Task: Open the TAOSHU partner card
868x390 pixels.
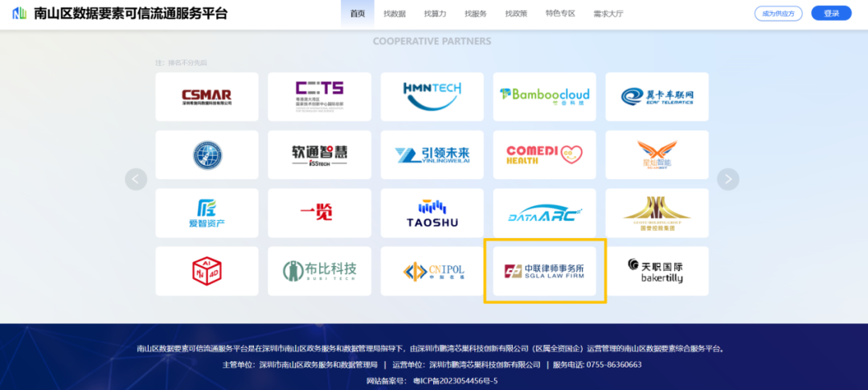Action: [x=432, y=212]
